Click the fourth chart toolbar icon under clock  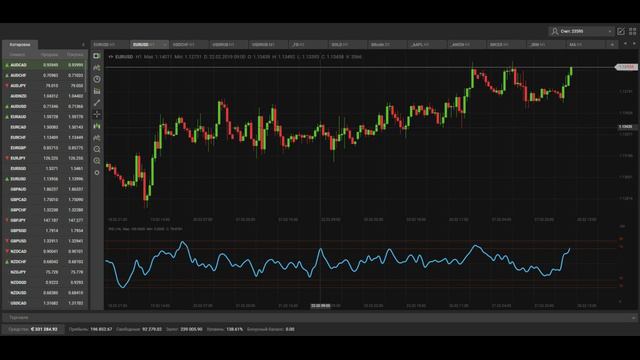[x=97, y=91]
